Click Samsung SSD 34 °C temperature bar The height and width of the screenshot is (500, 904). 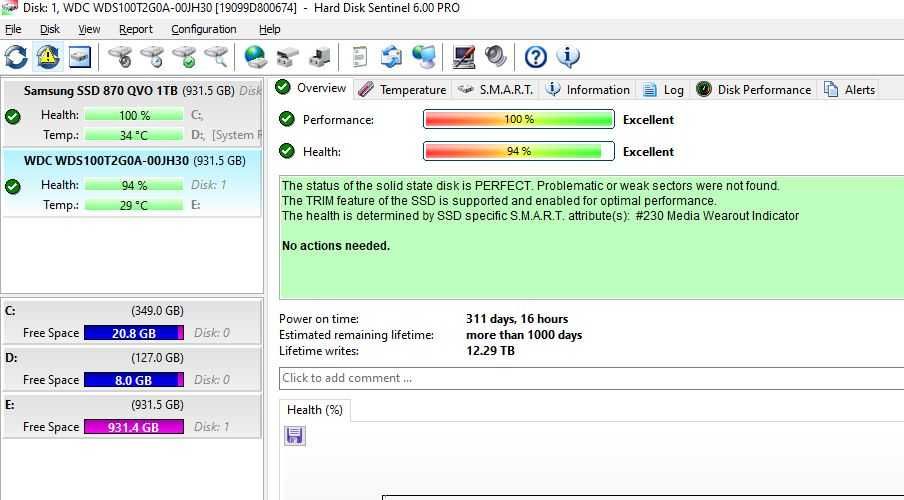(134, 135)
